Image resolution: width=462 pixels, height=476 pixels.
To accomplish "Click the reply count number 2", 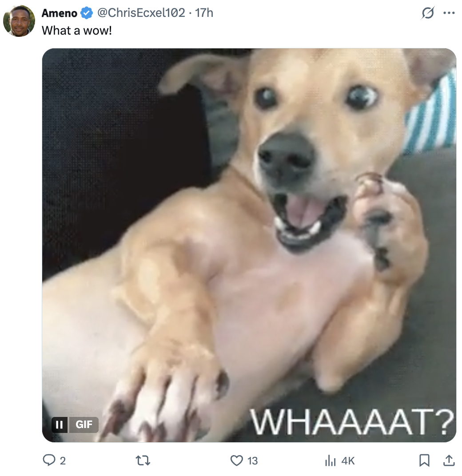I will tap(63, 461).
